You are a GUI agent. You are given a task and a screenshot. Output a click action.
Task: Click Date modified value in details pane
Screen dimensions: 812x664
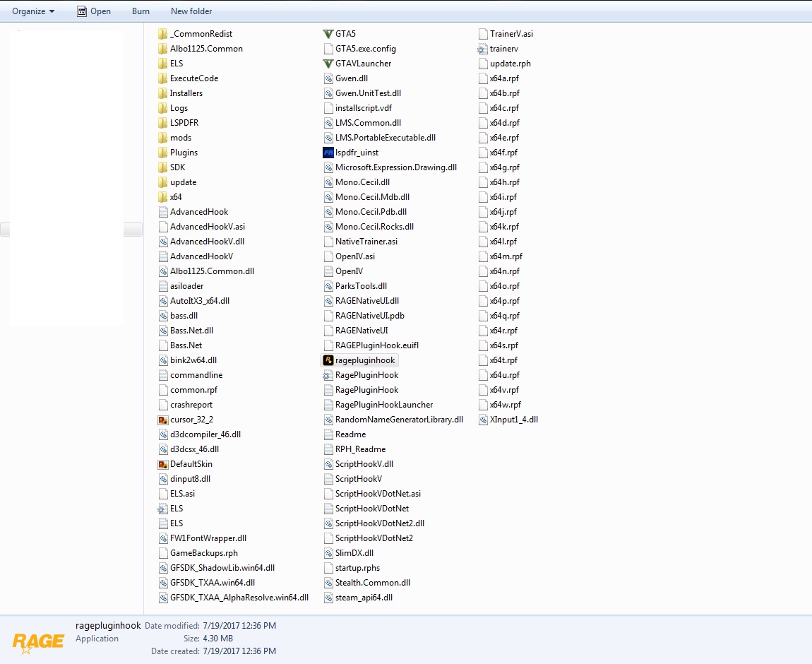click(x=239, y=626)
